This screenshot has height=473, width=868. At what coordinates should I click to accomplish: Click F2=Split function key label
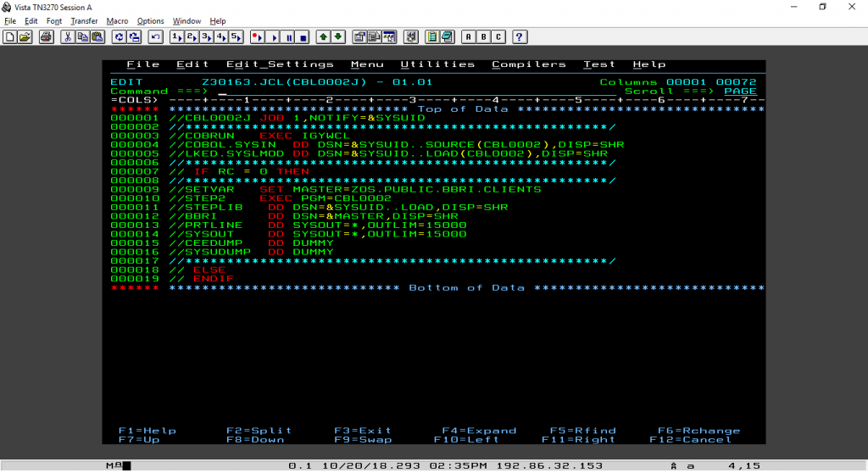point(259,431)
